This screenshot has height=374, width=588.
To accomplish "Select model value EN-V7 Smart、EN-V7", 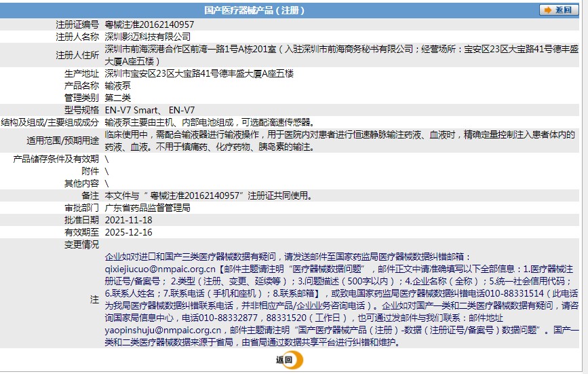I will (150, 110).
